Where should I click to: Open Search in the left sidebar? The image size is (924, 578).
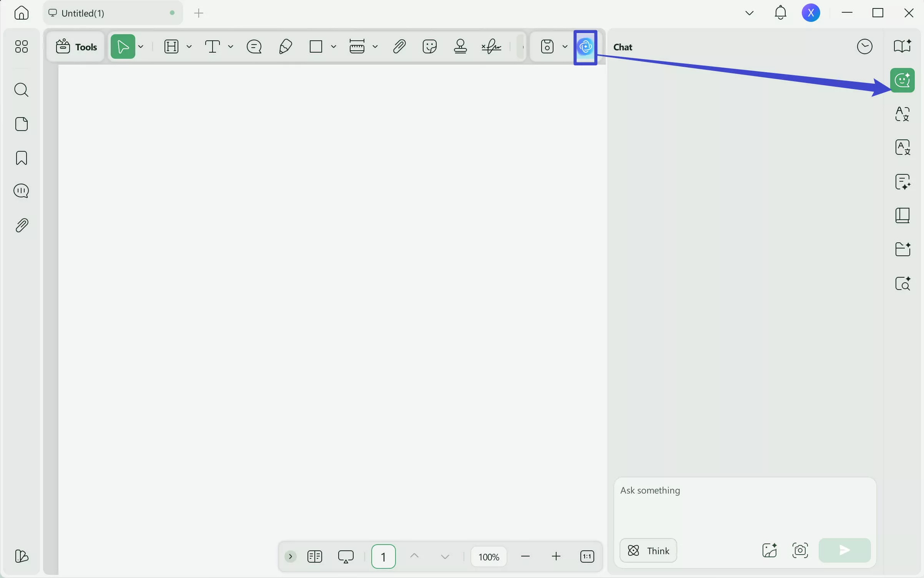(x=21, y=90)
